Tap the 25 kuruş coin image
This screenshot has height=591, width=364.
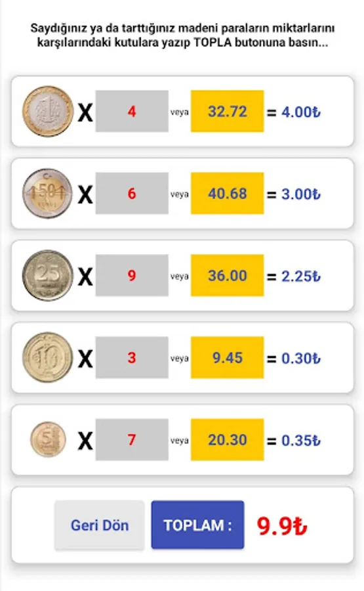pyautogui.click(x=48, y=276)
